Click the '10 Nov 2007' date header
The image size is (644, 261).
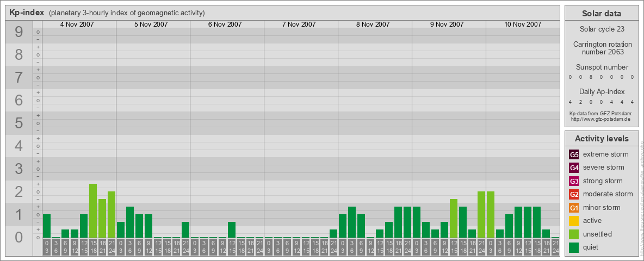tap(523, 24)
